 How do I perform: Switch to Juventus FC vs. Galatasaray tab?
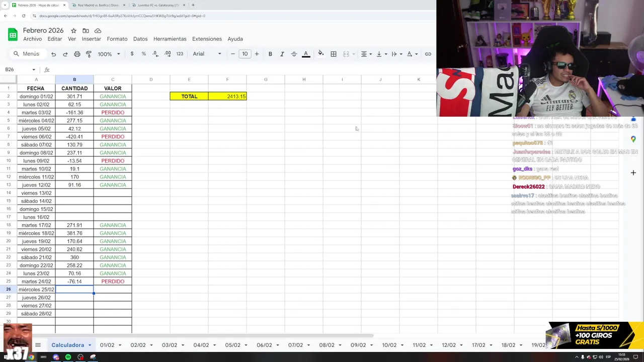(155, 5)
